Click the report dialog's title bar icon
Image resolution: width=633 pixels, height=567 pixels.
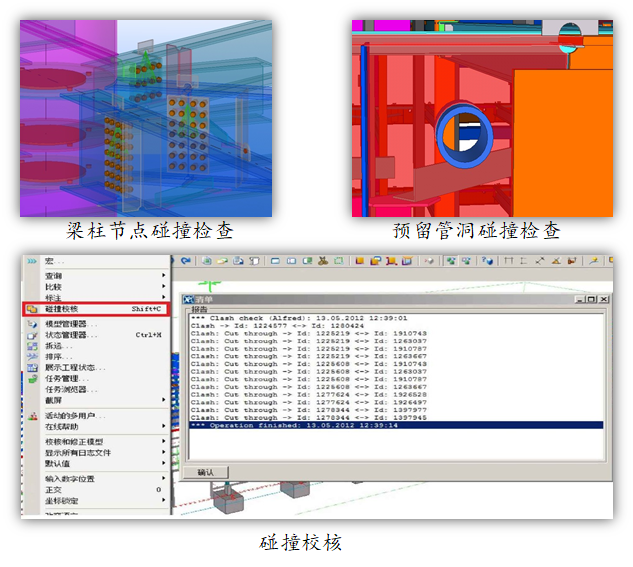(x=189, y=299)
